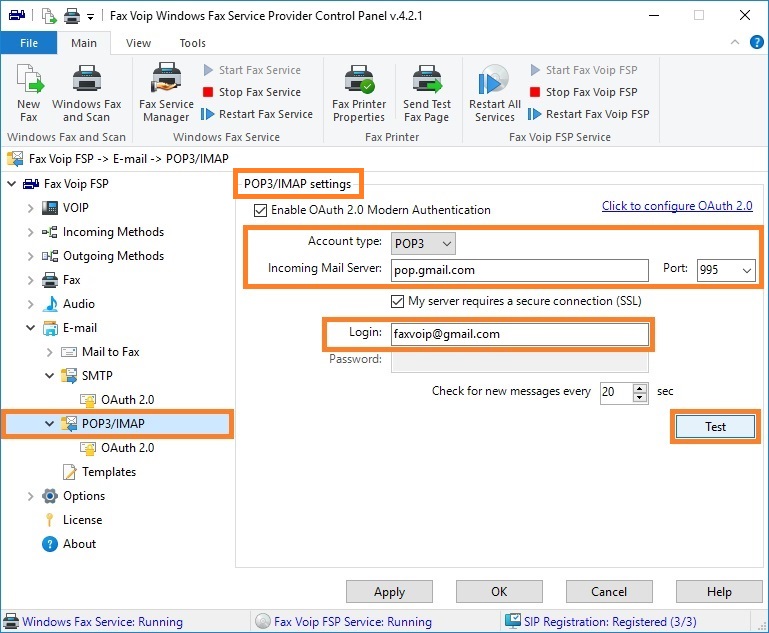
Task: Stop Fax Voip FSP service
Action: coord(584,92)
